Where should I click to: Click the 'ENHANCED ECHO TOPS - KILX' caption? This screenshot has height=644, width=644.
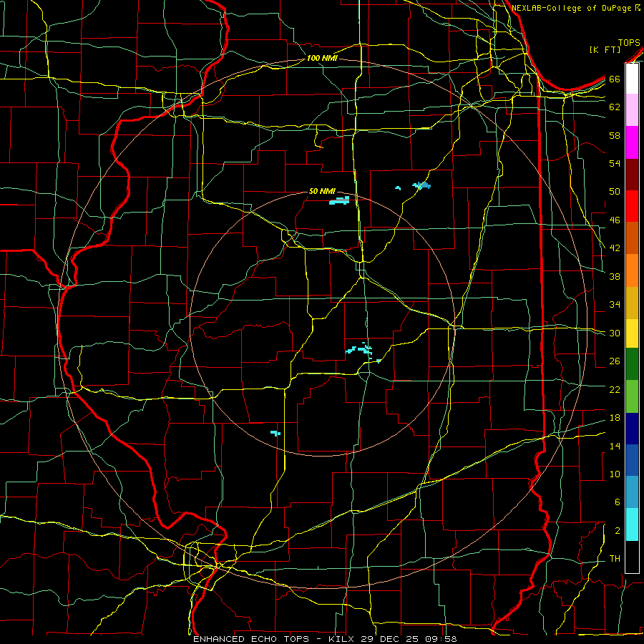273,639
